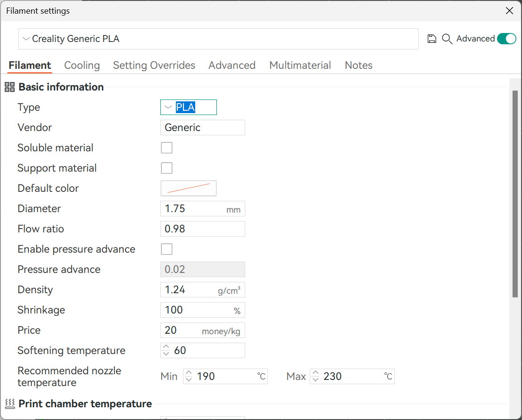Click the Basic information section heading

coord(61,87)
